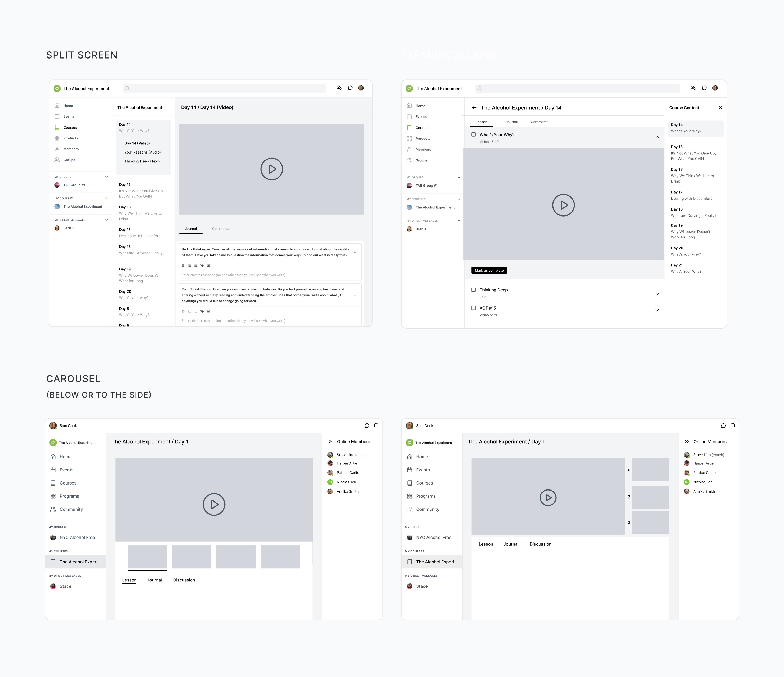Click bold icon under the Gatekeeper journal prompt

point(183,266)
